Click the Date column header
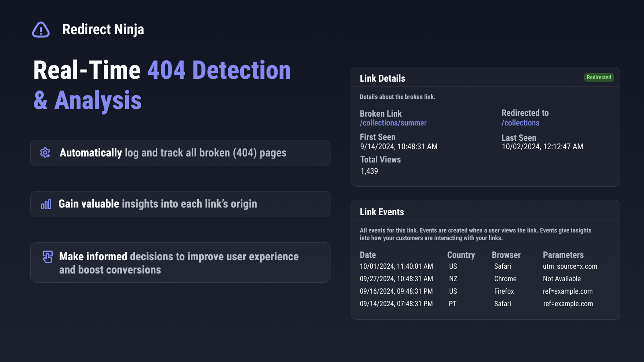Viewport: 644px width, 362px height. 367,255
